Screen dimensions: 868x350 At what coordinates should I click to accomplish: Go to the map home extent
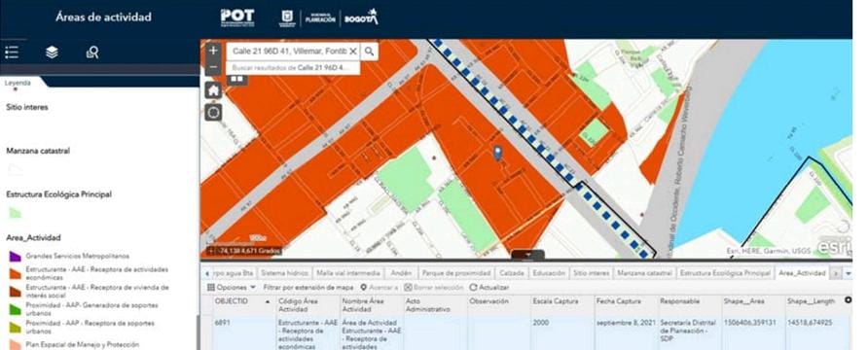pyautogui.click(x=214, y=90)
